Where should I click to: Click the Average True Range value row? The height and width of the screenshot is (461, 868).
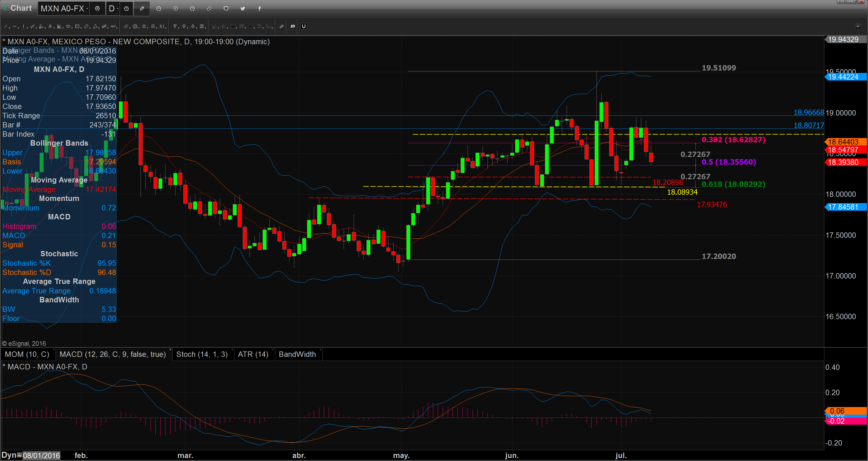(59, 291)
